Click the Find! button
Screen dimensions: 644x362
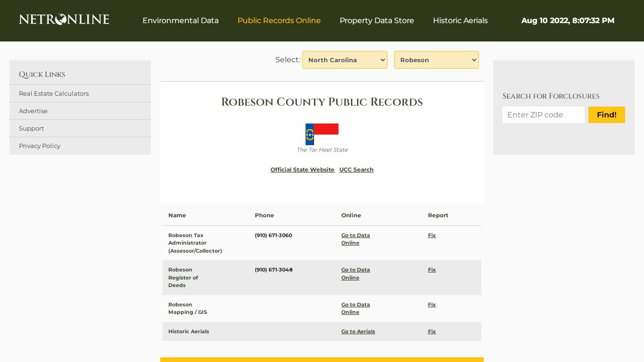point(607,115)
